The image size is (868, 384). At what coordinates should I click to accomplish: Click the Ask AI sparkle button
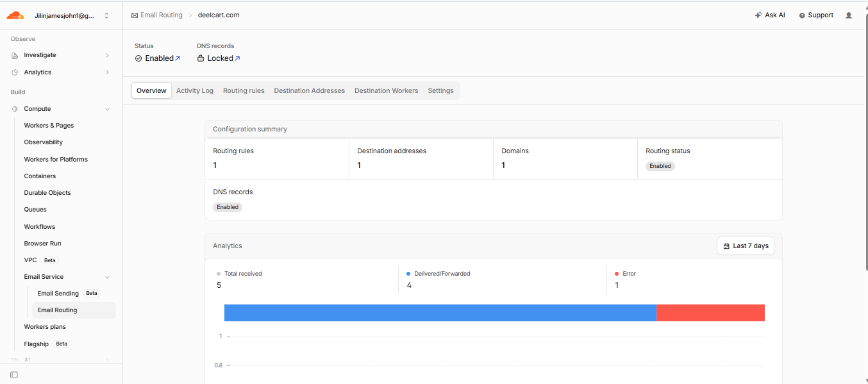tap(770, 15)
